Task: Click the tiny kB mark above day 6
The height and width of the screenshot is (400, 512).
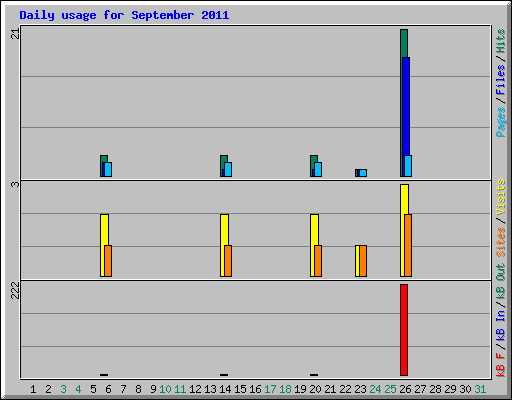Action: click(x=104, y=375)
